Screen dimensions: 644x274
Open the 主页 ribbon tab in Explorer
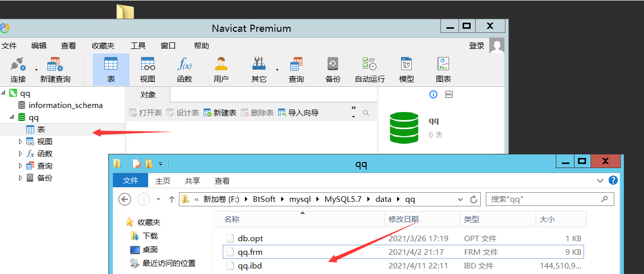click(x=163, y=181)
